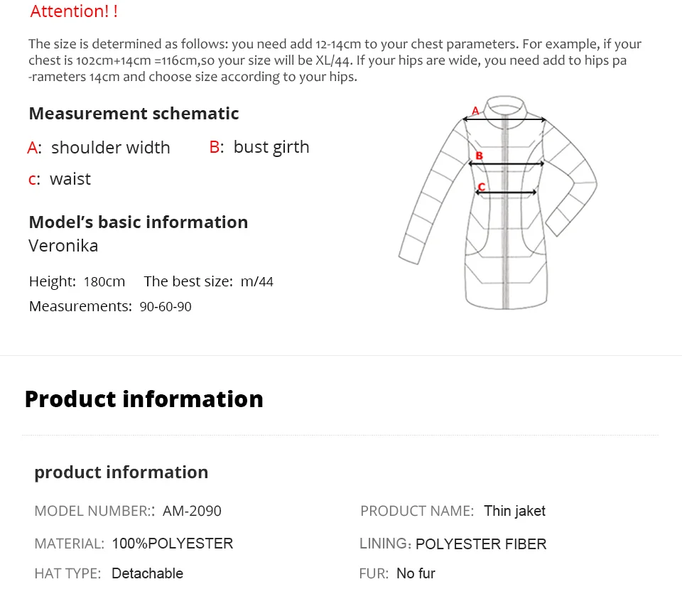Click the red Attention heading

point(74,11)
